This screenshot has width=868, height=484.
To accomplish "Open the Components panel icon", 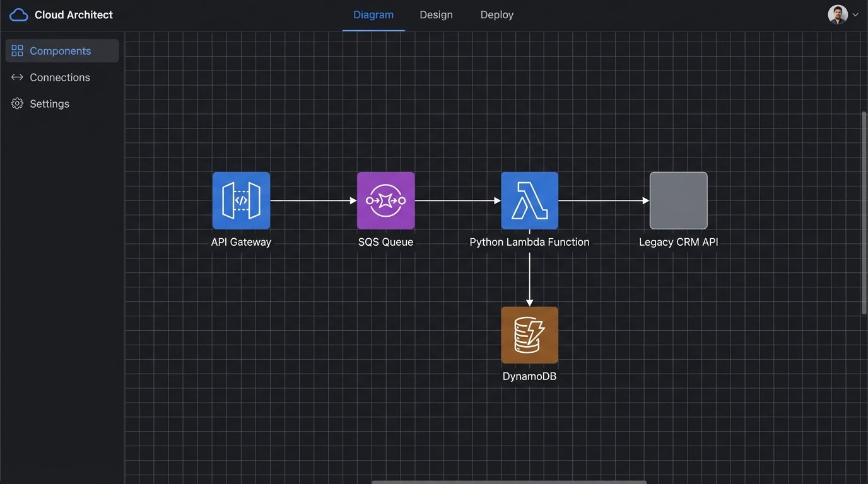I will [17, 50].
